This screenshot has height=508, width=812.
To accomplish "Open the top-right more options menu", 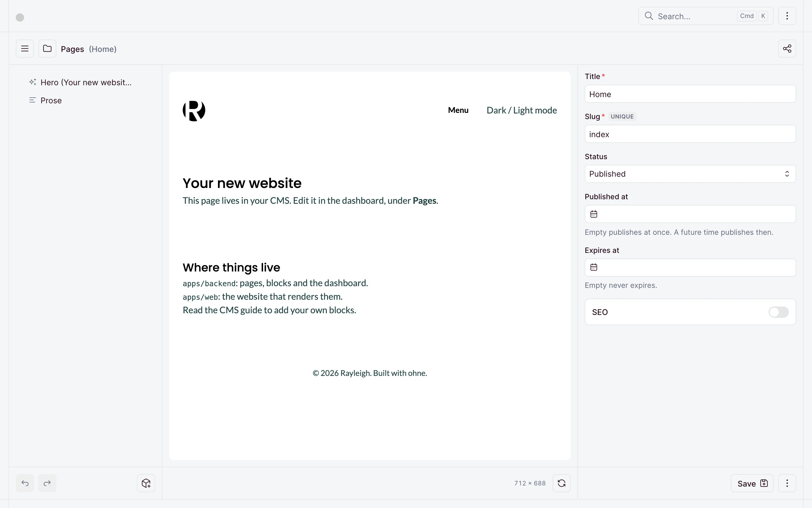I will pos(787,16).
